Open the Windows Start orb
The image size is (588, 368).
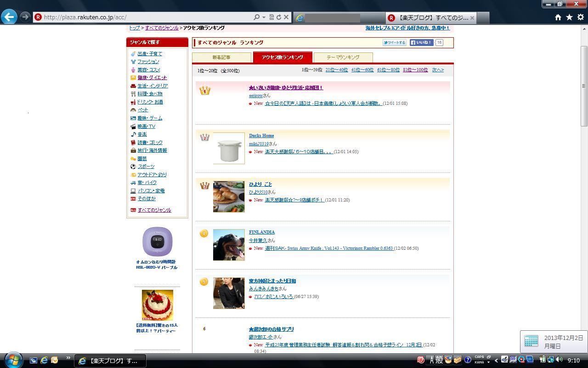coord(12,360)
